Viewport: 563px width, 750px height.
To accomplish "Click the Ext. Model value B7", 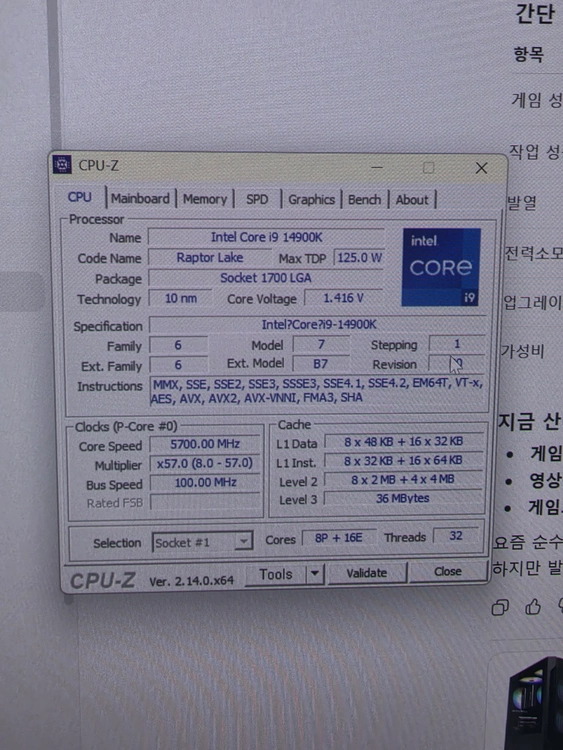I will point(320,364).
